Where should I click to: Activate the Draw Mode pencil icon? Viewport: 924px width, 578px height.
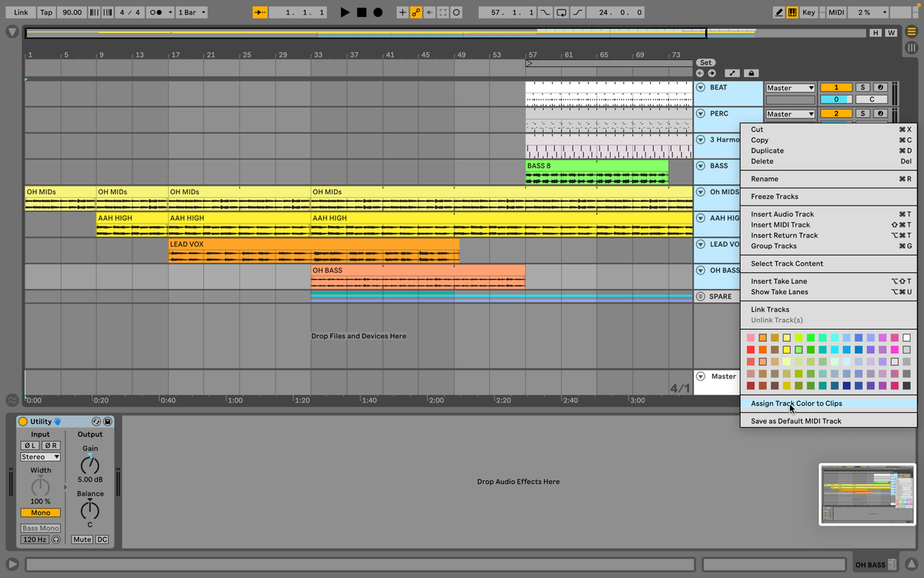[x=778, y=12]
